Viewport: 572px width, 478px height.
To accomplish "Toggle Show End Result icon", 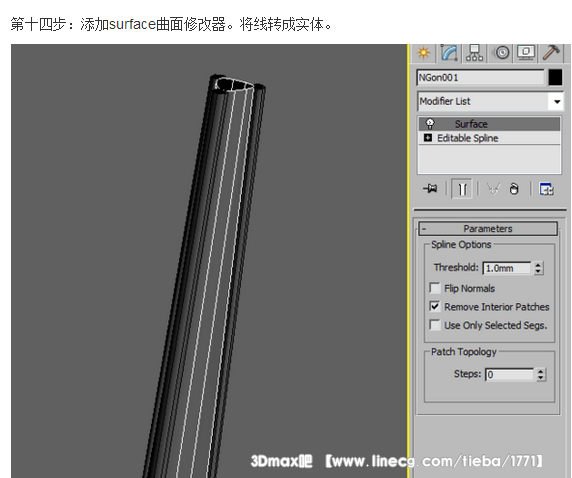I will point(462,189).
